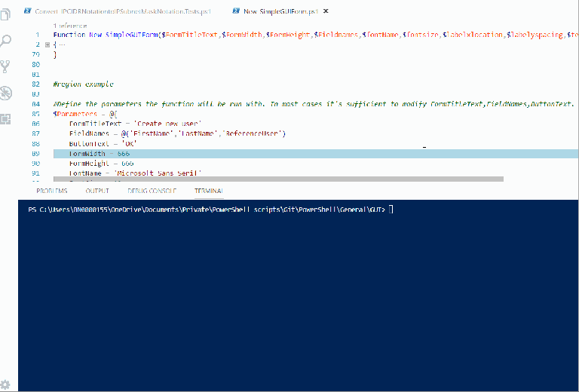The width and height of the screenshot is (579, 392).
Task: Switch to Convert-IPCIDRNotation Tests.ps1 tab
Action: tap(122, 11)
